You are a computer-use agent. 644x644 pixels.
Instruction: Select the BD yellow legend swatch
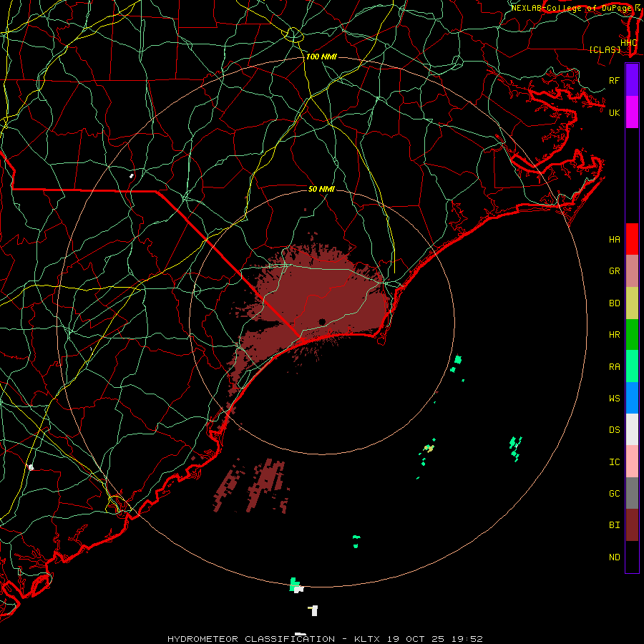(x=632, y=303)
